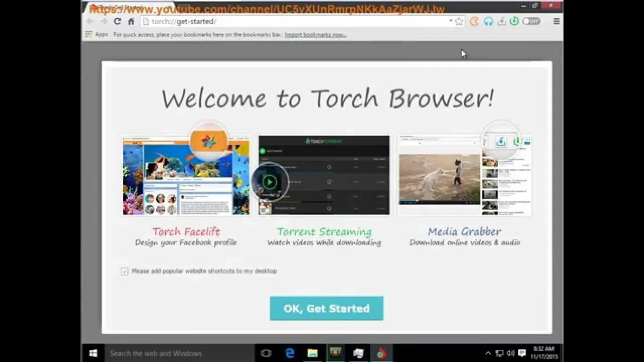
Task: Switch to Torch Browser taskbar icon
Action: click(x=381, y=353)
